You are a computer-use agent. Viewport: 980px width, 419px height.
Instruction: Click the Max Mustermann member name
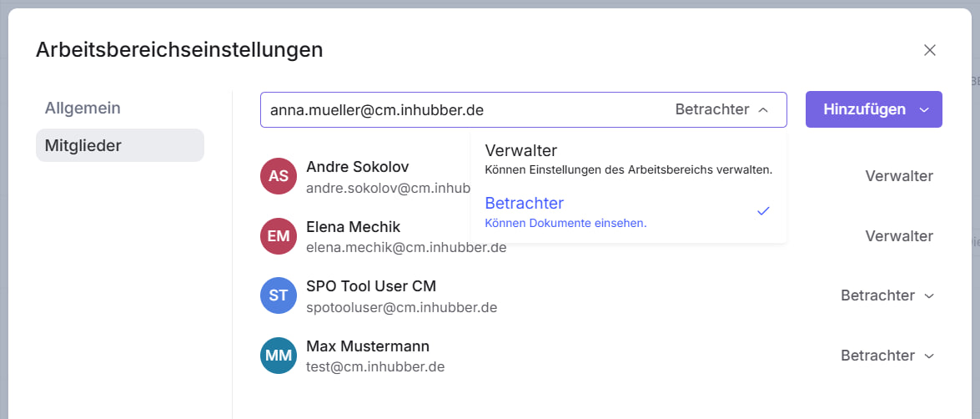(368, 346)
